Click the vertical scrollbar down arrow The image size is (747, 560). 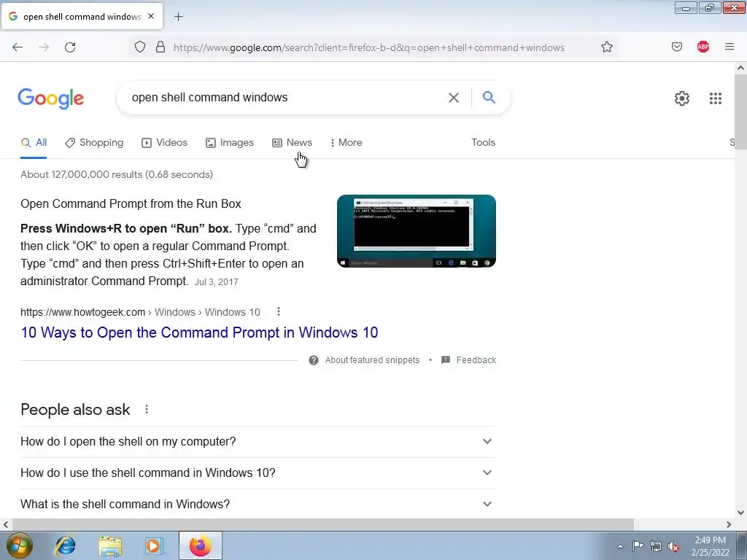[740, 513]
